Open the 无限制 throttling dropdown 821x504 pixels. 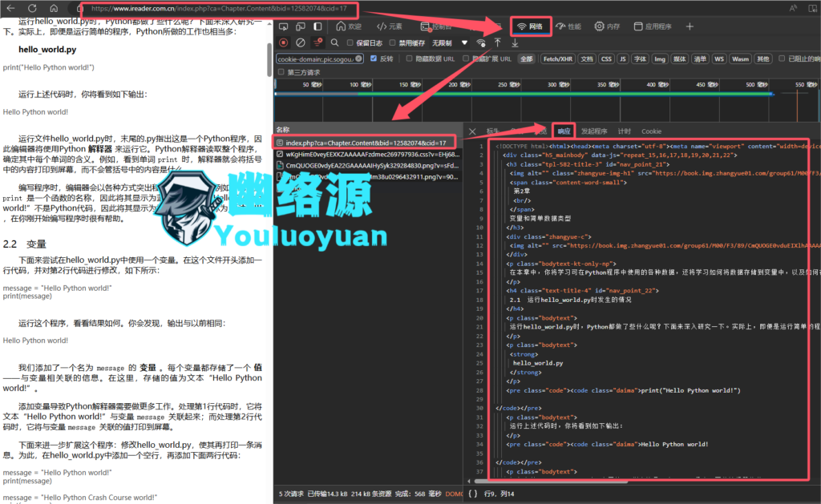click(x=449, y=43)
